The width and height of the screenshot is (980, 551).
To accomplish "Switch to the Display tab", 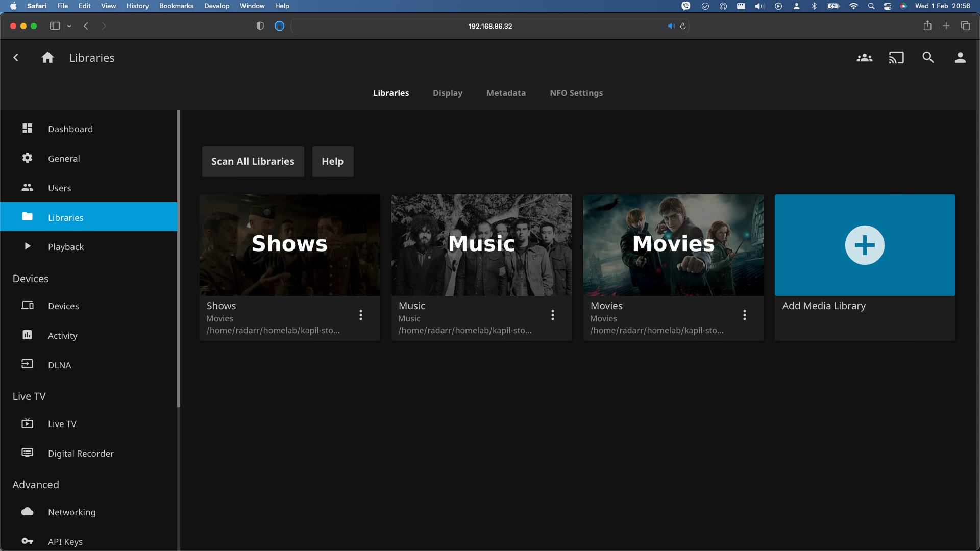I will coord(448,93).
